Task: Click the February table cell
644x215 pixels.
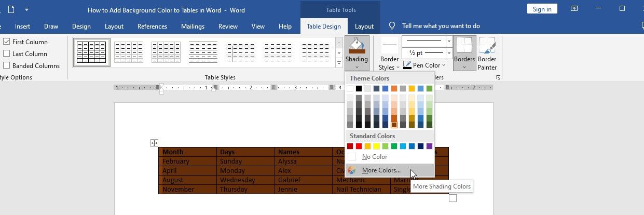Action: pos(187,161)
